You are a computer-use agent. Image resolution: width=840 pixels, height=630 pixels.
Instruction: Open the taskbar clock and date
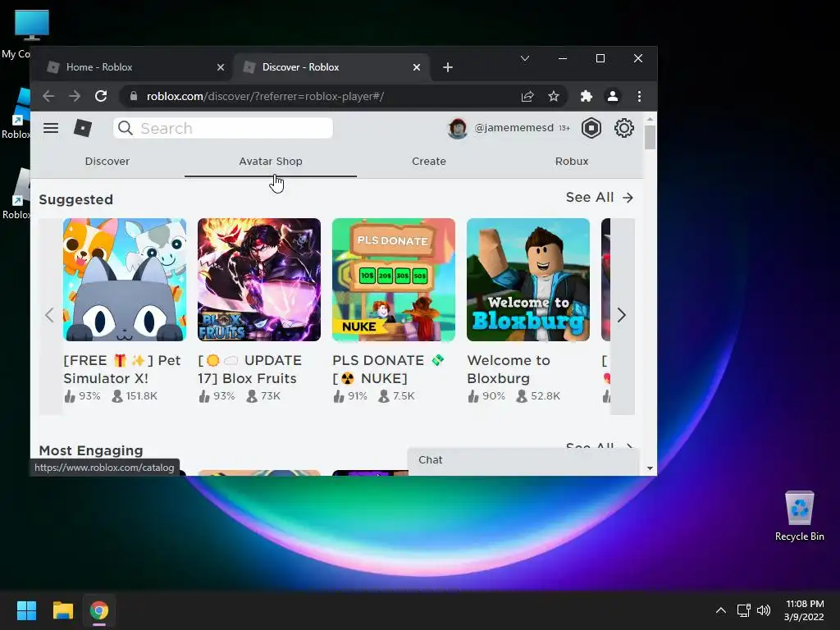coord(804,610)
